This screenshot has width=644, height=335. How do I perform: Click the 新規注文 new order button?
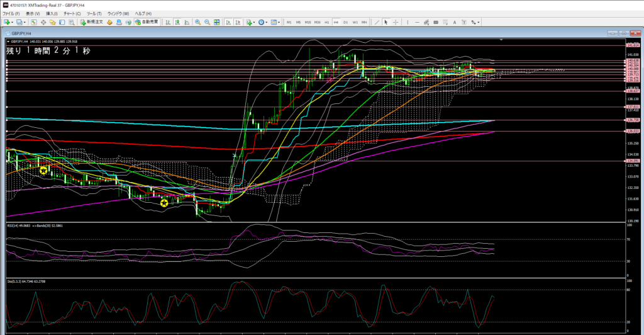(92, 22)
